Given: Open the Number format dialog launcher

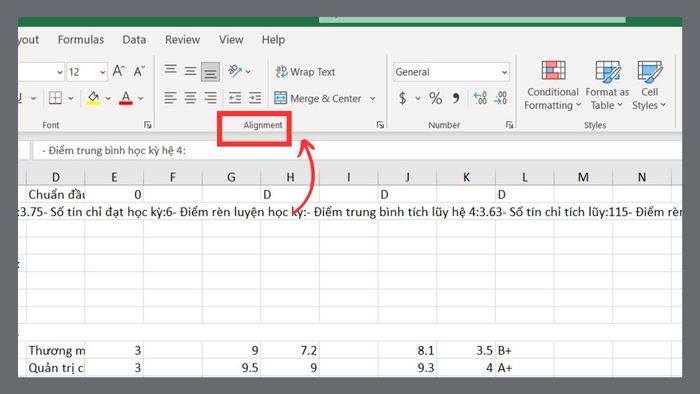Looking at the screenshot, I should 509,125.
